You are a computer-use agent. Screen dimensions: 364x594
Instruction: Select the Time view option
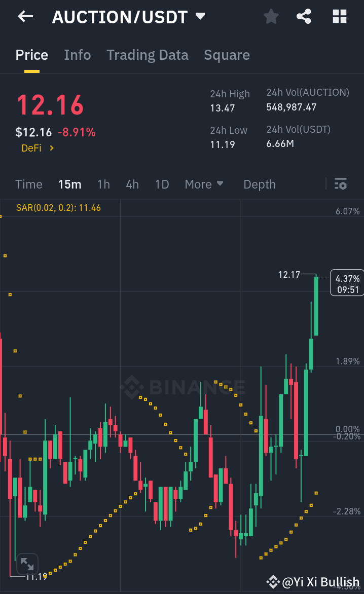pos(28,184)
